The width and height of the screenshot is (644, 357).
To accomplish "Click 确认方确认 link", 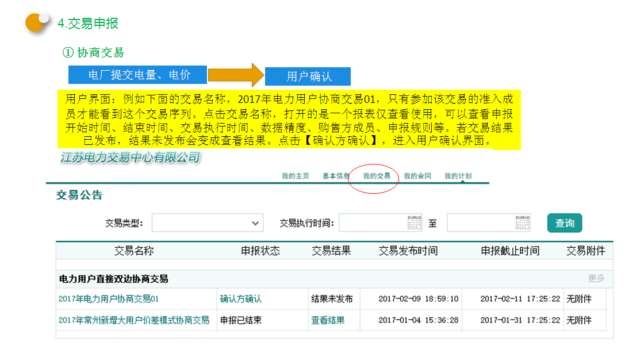I will pyautogui.click(x=240, y=299).
